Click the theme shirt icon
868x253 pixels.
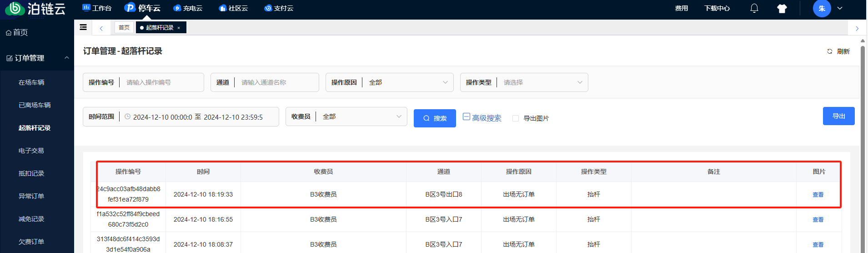tap(782, 9)
